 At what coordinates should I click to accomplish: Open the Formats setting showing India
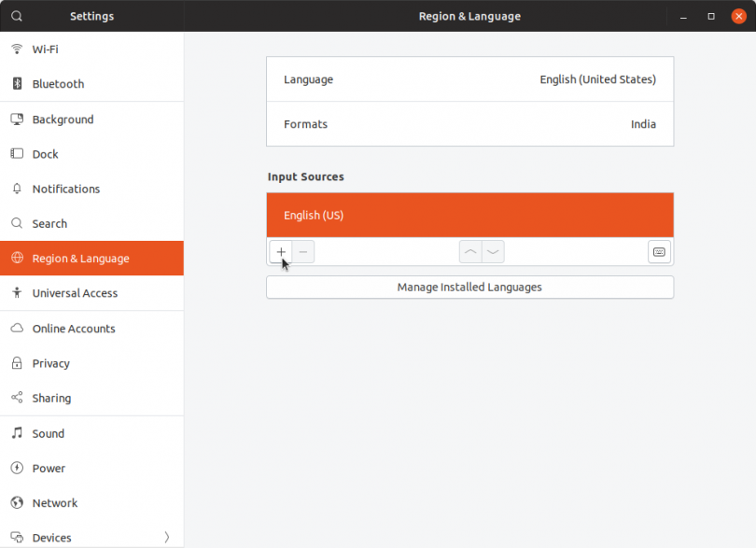[469, 124]
